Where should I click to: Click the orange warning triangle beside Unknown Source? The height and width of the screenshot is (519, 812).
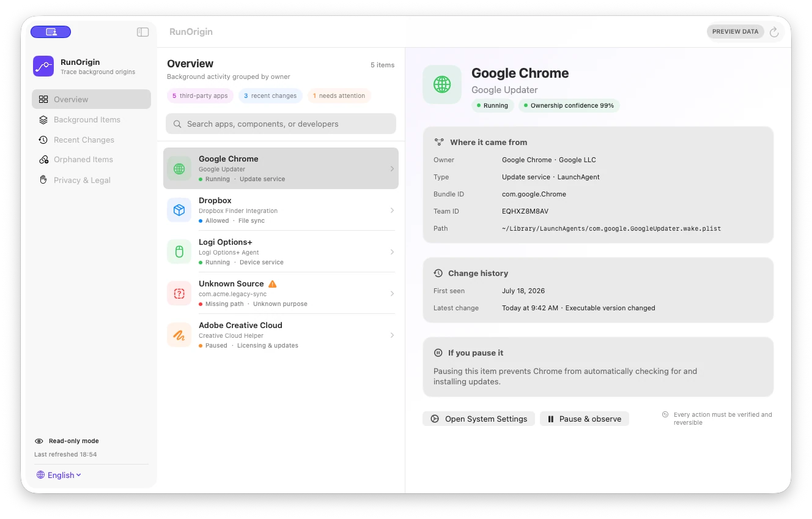[273, 284]
